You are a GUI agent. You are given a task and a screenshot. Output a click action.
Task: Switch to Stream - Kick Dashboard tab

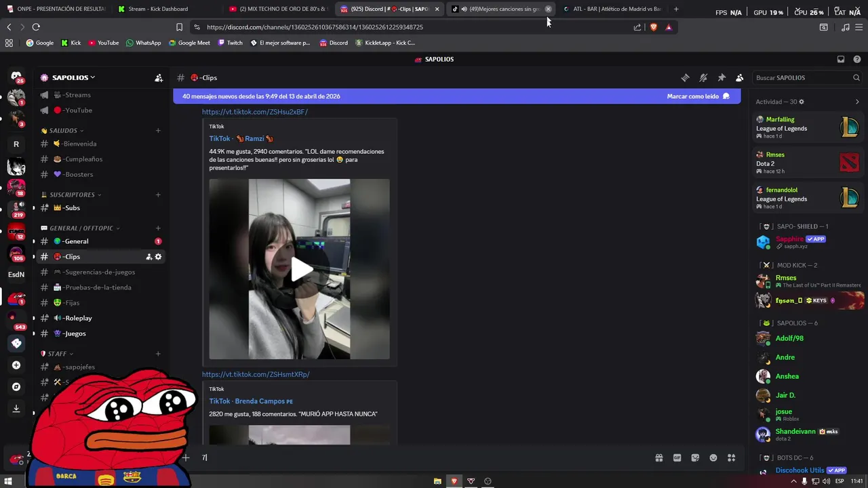[x=166, y=9]
